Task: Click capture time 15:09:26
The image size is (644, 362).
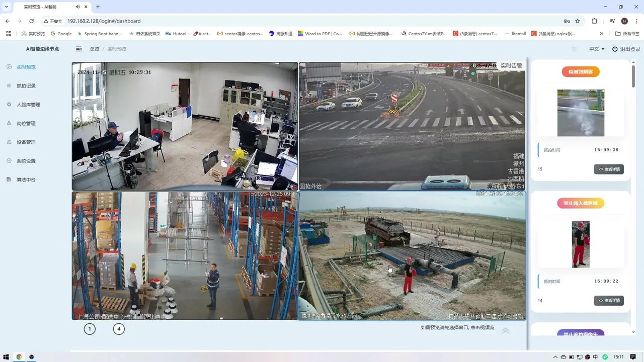Action: [606, 150]
